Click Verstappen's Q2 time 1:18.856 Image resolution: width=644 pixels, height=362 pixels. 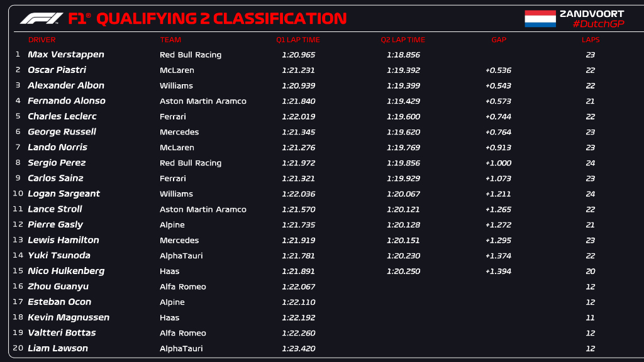403,55
